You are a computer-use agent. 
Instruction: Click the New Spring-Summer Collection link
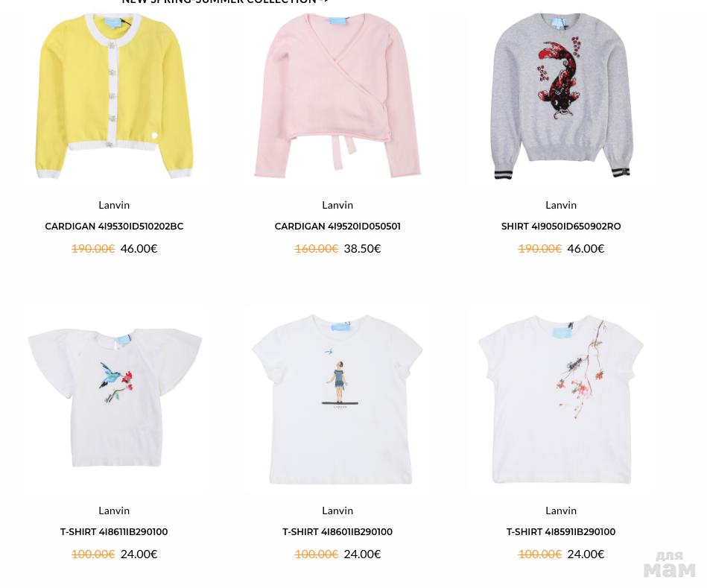pos(225,1)
